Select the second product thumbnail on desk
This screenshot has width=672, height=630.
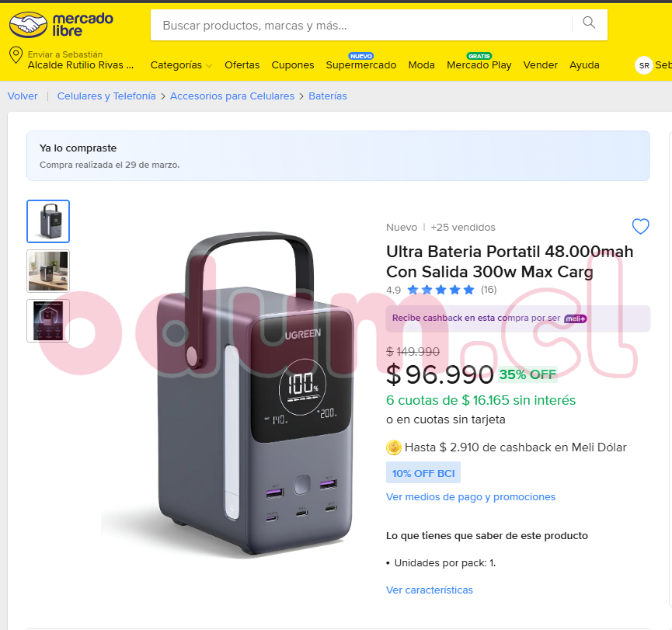point(48,271)
